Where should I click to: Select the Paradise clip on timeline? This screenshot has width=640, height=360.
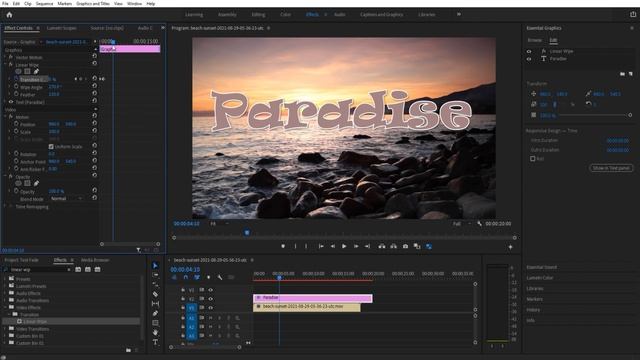coord(313,298)
